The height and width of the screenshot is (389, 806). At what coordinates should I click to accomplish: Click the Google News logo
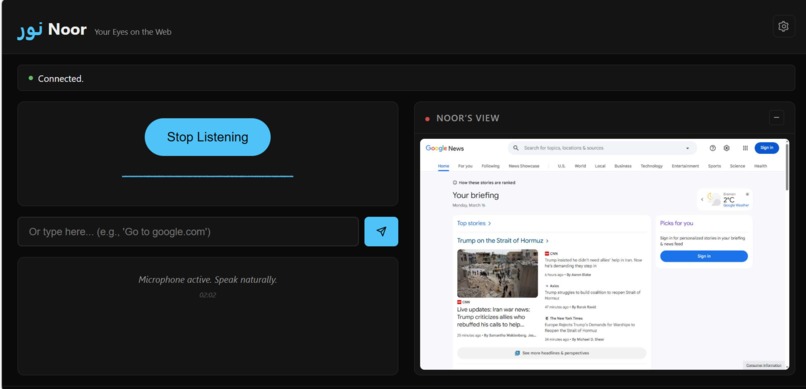445,148
